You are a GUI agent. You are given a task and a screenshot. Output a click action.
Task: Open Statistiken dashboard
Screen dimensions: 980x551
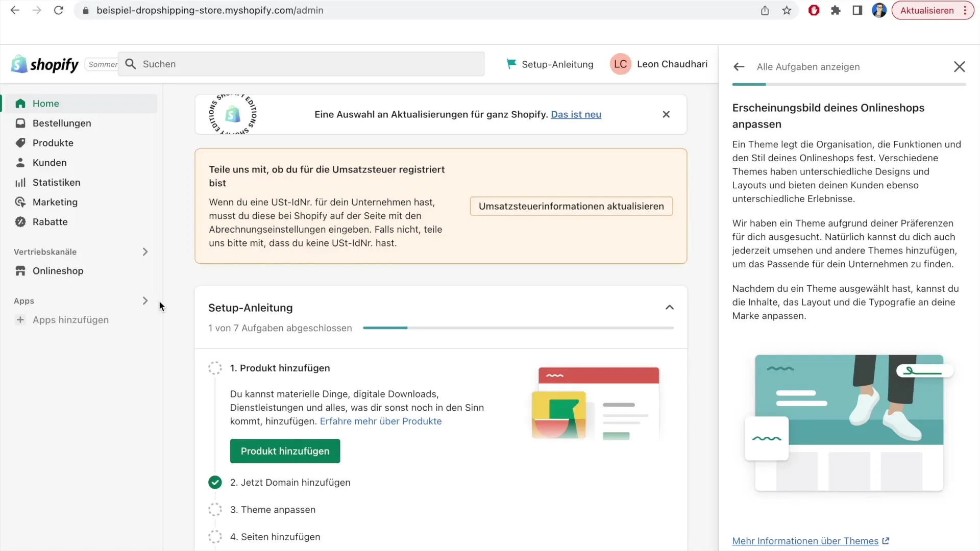coord(56,182)
